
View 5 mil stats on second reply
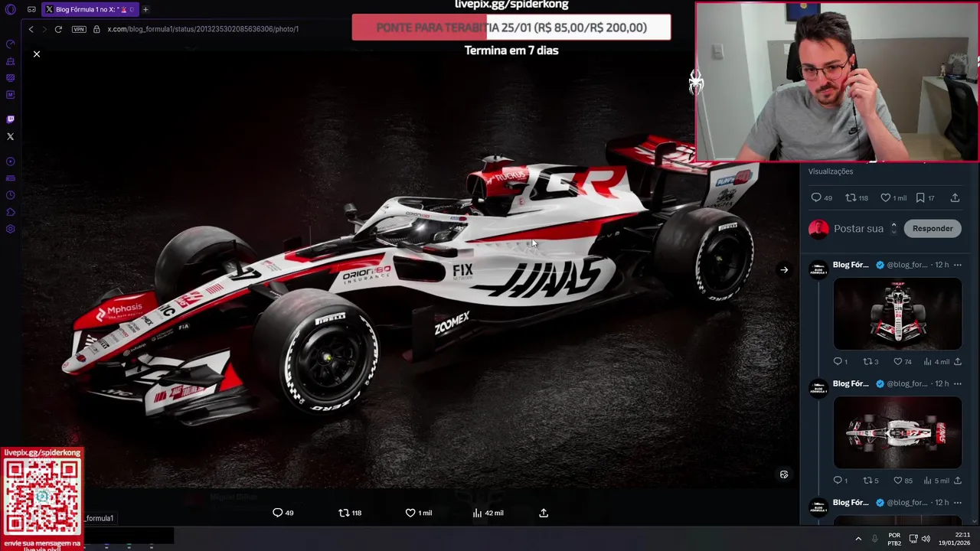(936, 481)
